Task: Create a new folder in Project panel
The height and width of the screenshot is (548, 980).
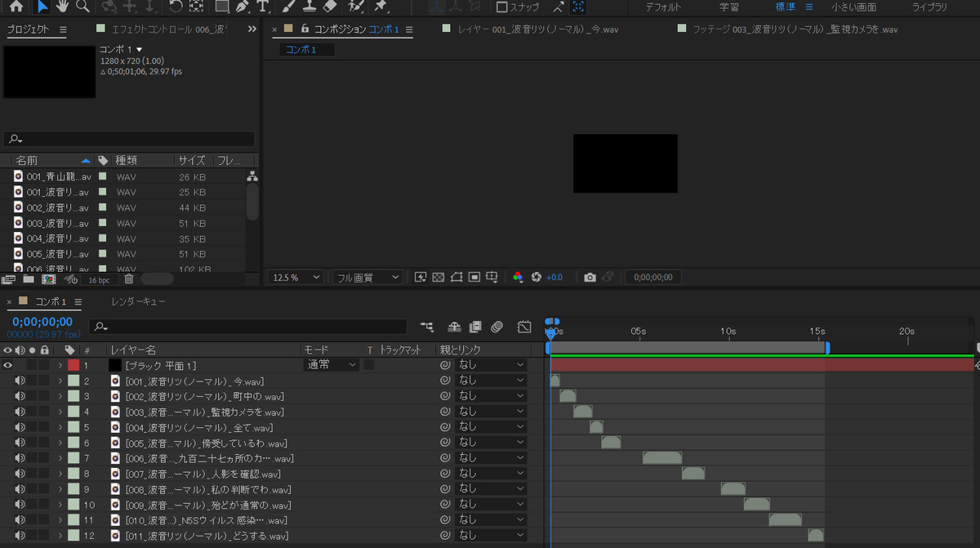Action: [x=29, y=279]
